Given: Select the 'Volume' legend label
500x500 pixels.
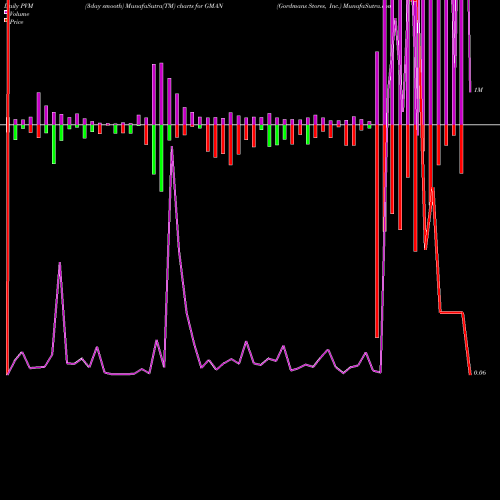Looking at the screenshot, I should 19,14.
